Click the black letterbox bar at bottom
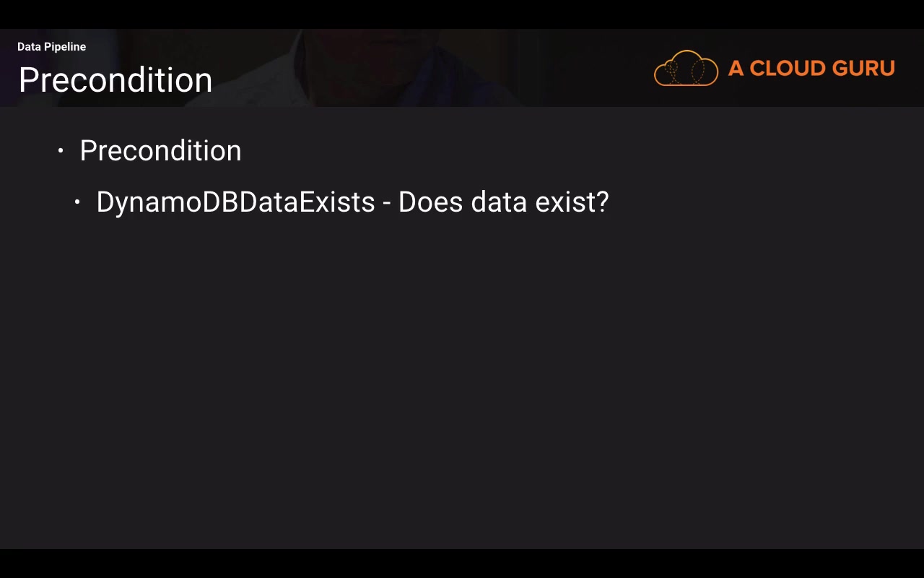 462,564
